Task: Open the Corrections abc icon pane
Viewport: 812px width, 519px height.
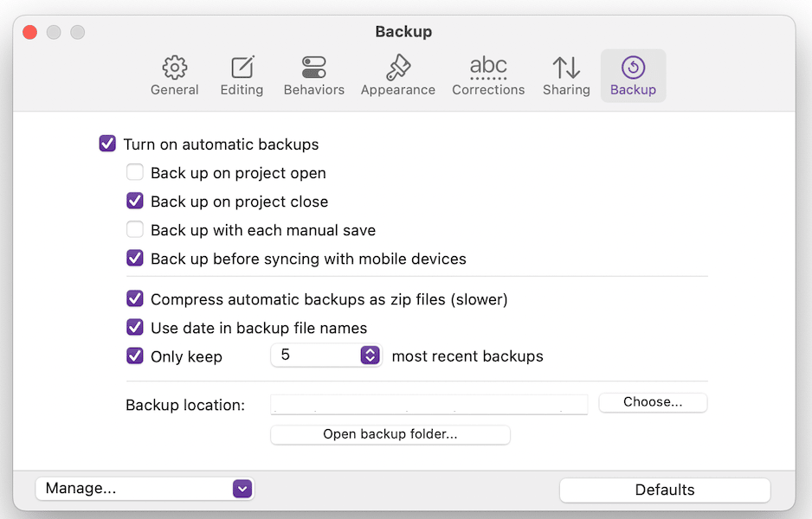Action: coord(488,67)
